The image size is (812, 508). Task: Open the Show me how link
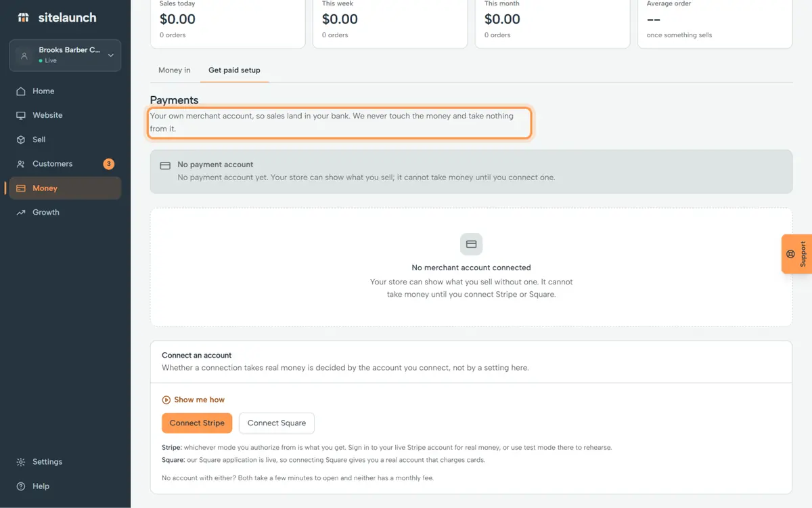194,400
